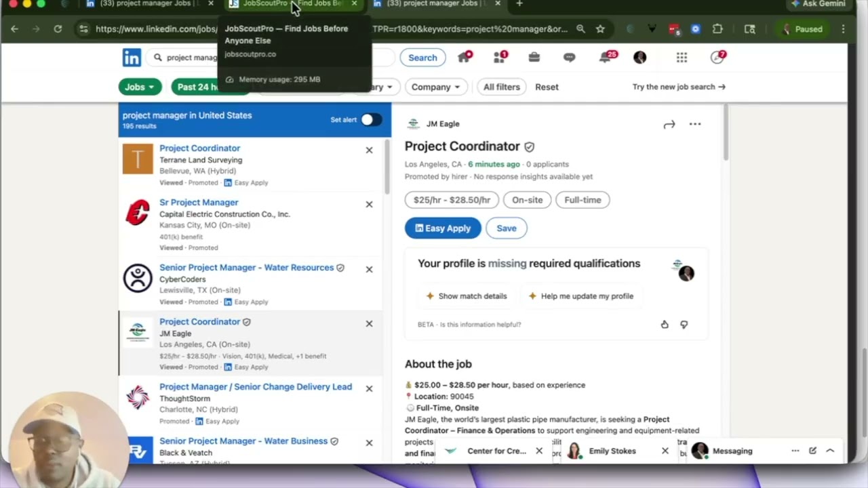Open the Company filter dropdown
This screenshot has height=488, width=868.
point(435,87)
